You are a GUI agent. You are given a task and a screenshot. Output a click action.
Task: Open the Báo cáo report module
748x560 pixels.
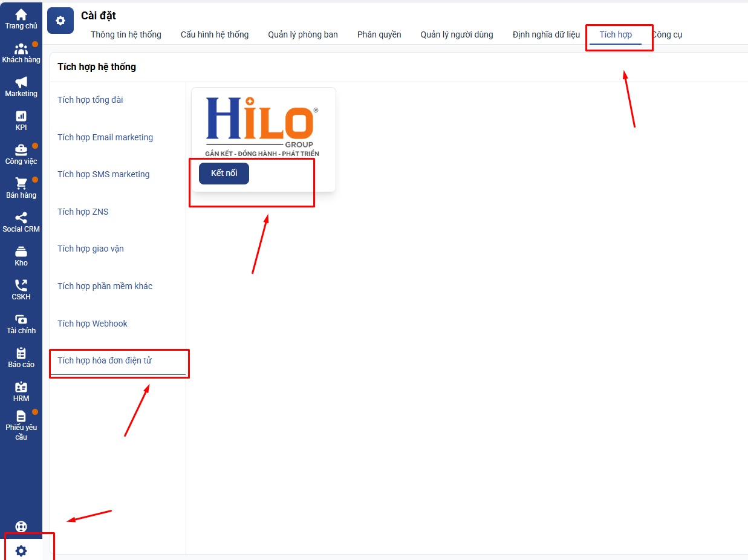tap(21, 357)
